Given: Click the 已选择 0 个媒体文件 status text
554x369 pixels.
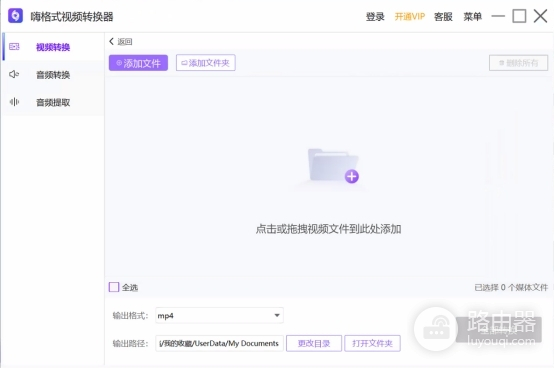Looking at the screenshot, I should pos(511,287).
